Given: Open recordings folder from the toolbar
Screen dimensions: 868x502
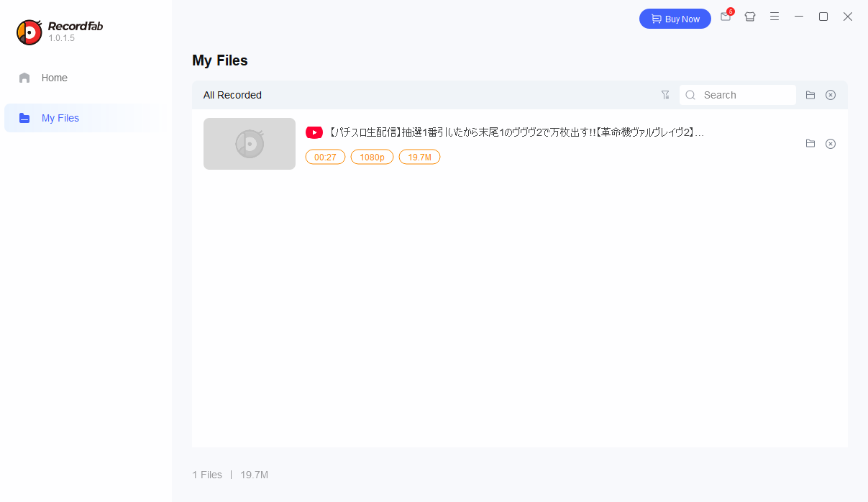Looking at the screenshot, I should 810,94.
